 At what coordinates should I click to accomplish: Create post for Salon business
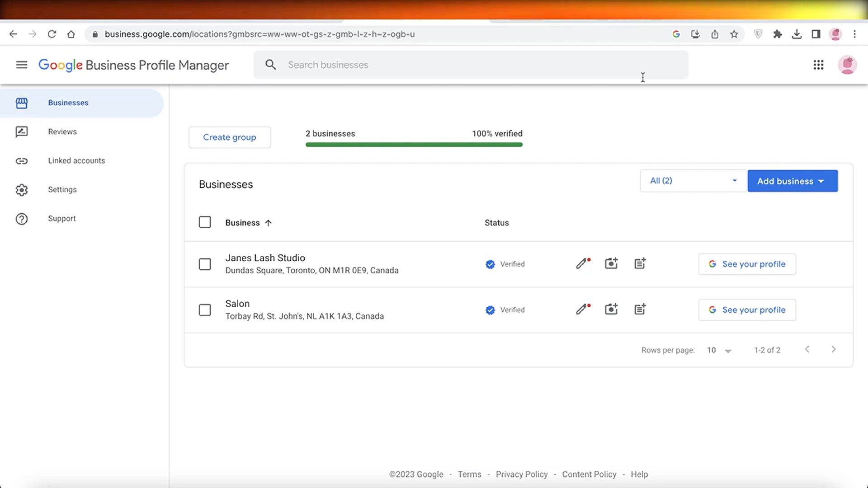(x=640, y=309)
